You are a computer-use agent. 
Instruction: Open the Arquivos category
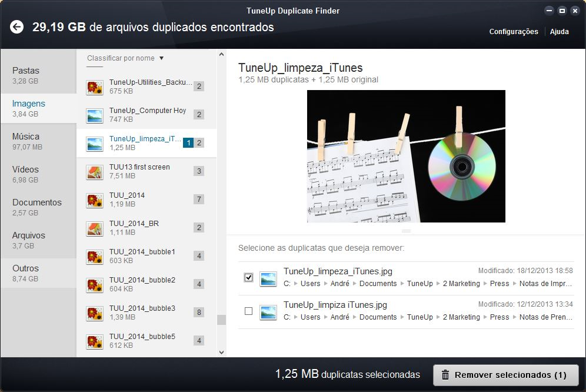point(38,240)
